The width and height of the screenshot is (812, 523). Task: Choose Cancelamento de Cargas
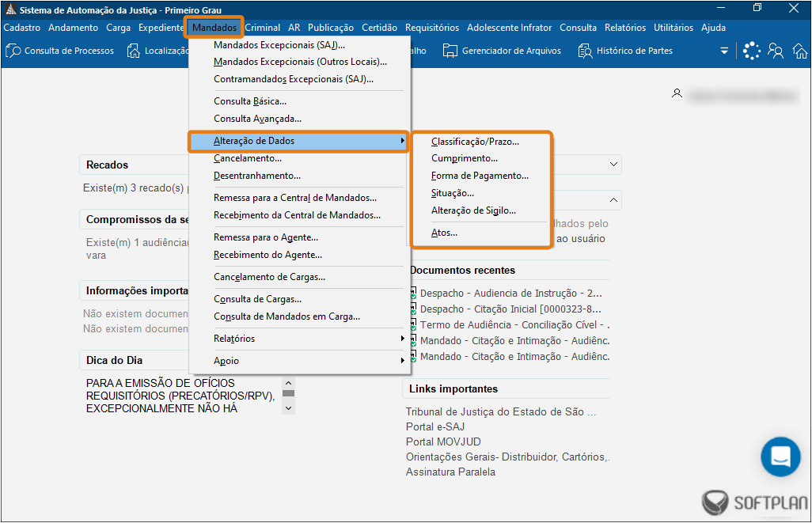coord(299,277)
